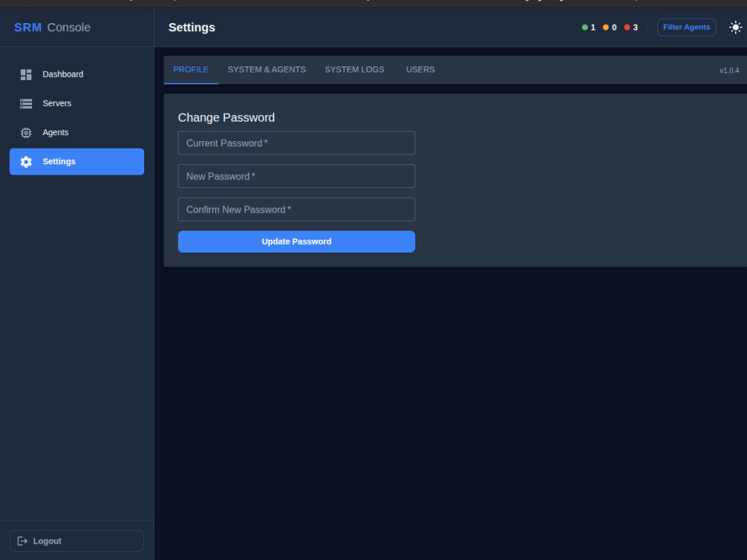
Task: Select the v1.0.4 version label
Action: click(729, 70)
